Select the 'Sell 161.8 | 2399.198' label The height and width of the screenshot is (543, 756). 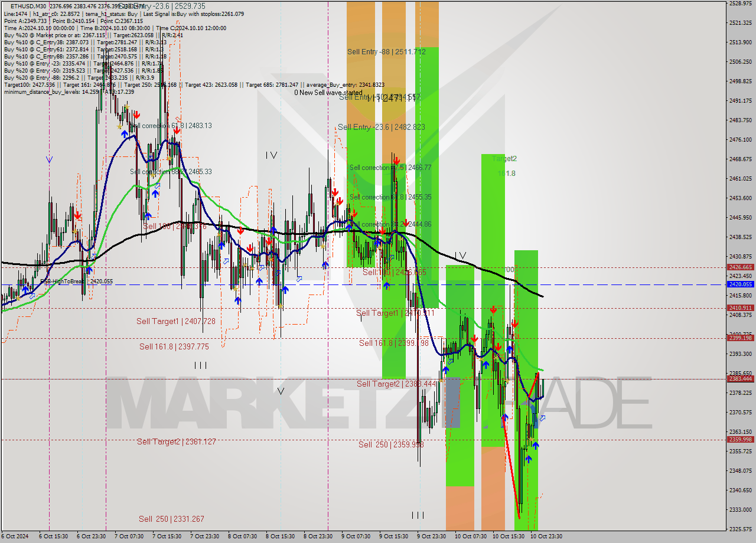pyautogui.click(x=394, y=342)
